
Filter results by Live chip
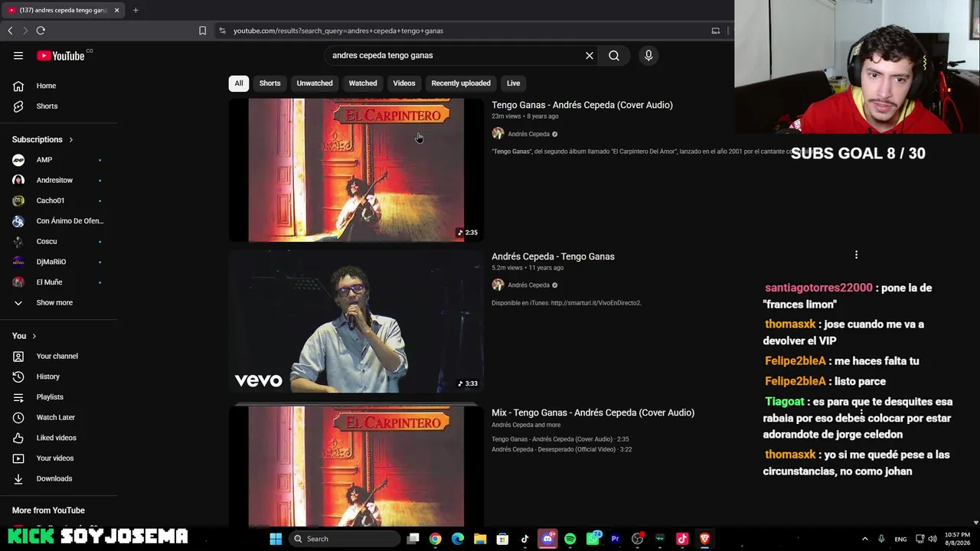coord(513,83)
